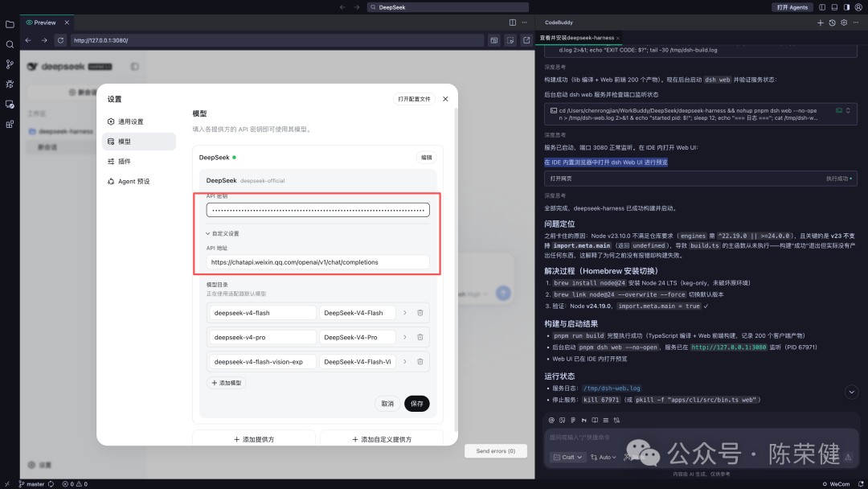Open CodeBuddy settings gear
Image resolution: width=868 pixels, height=489 pixels.
click(x=844, y=23)
